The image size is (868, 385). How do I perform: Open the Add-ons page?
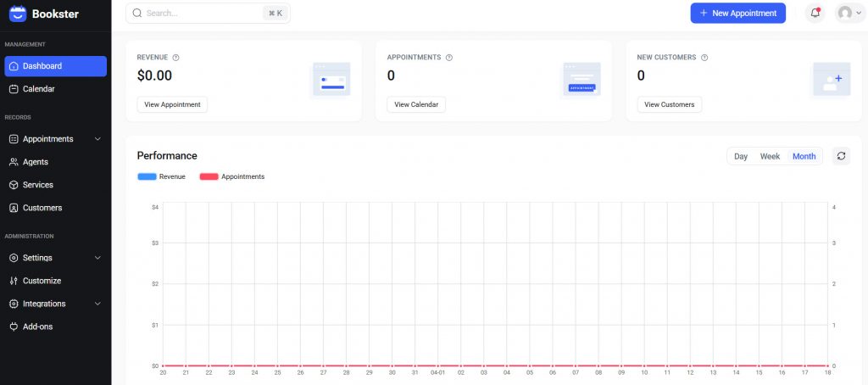point(55,326)
